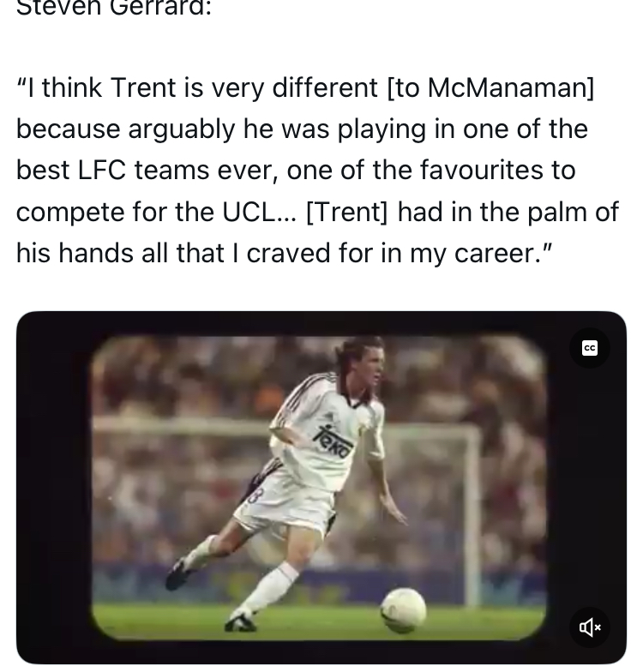Play the embedded football video
The width and height of the screenshot is (643, 672).
pyautogui.click(x=321, y=487)
